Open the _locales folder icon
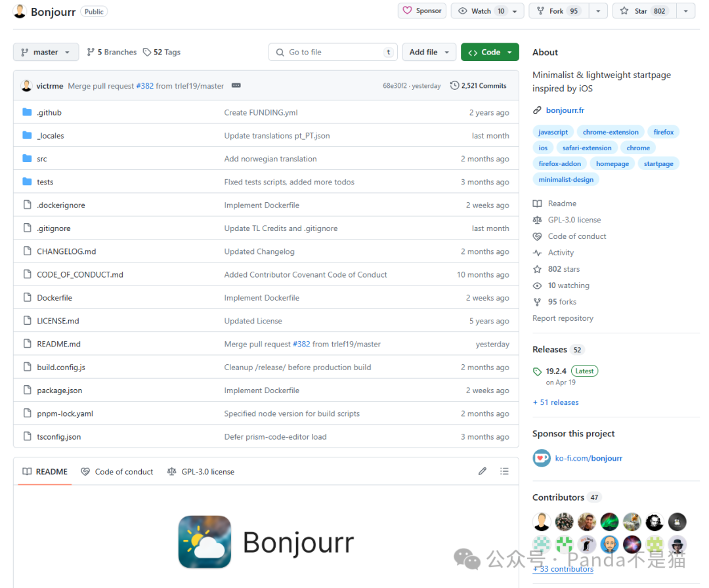The image size is (709, 588). [x=27, y=135]
